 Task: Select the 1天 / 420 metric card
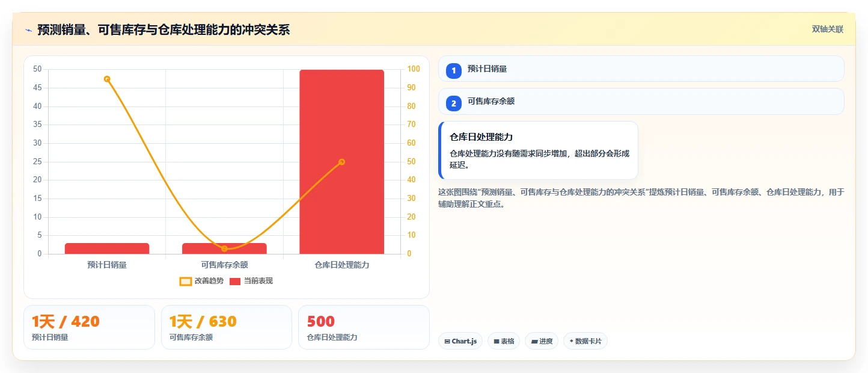coord(90,327)
